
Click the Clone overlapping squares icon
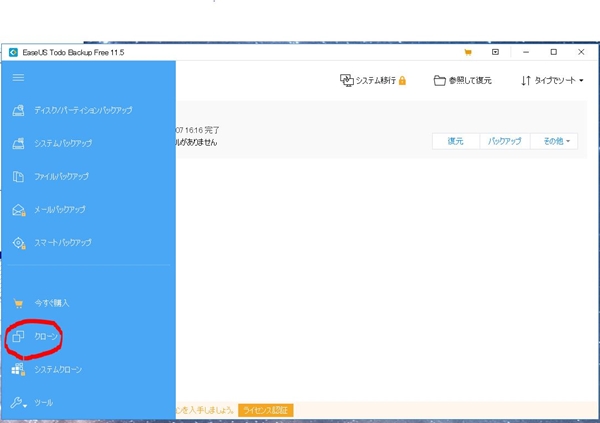[18, 336]
